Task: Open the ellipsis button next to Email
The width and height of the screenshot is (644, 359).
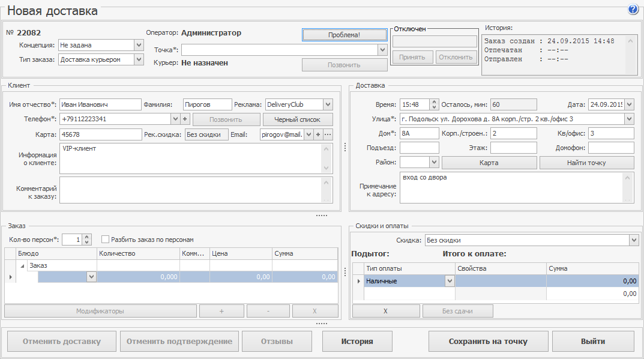Action: 328,134
